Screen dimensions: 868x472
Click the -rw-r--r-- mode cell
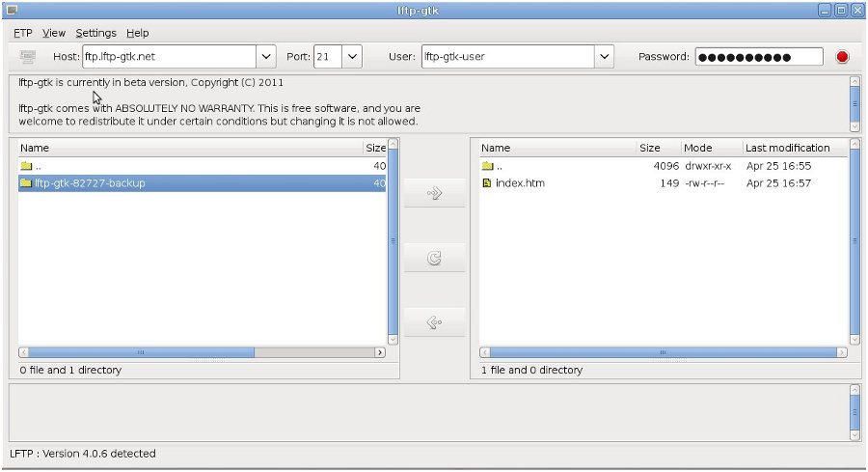click(704, 182)
